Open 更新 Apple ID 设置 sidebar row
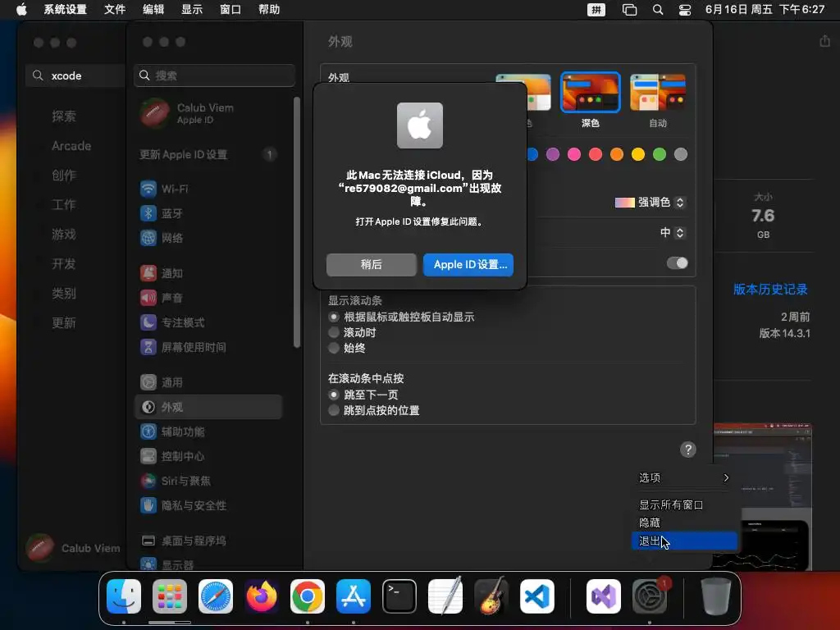This screenshot has width=840, height=630. [208, 155]
